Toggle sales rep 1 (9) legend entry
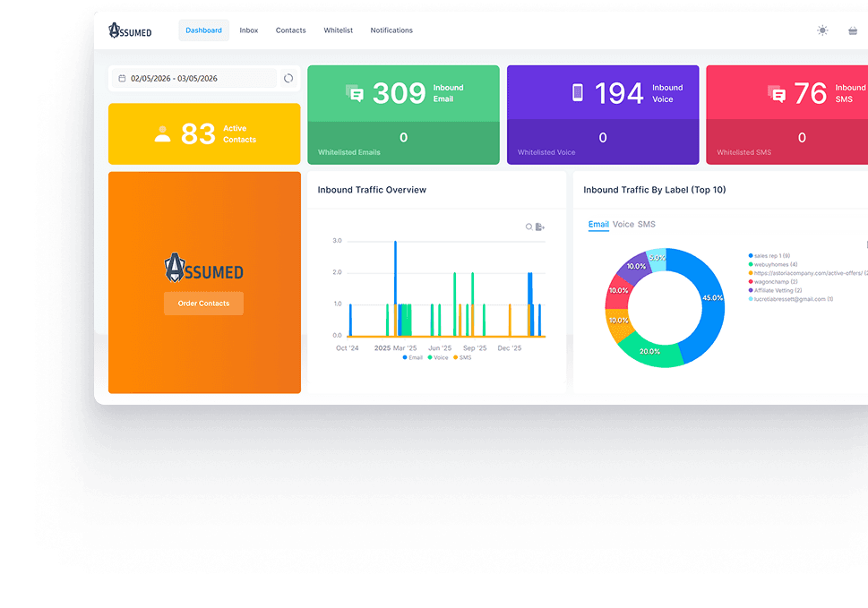This screenshot has width=868, height=608. [x=769, y=255]
